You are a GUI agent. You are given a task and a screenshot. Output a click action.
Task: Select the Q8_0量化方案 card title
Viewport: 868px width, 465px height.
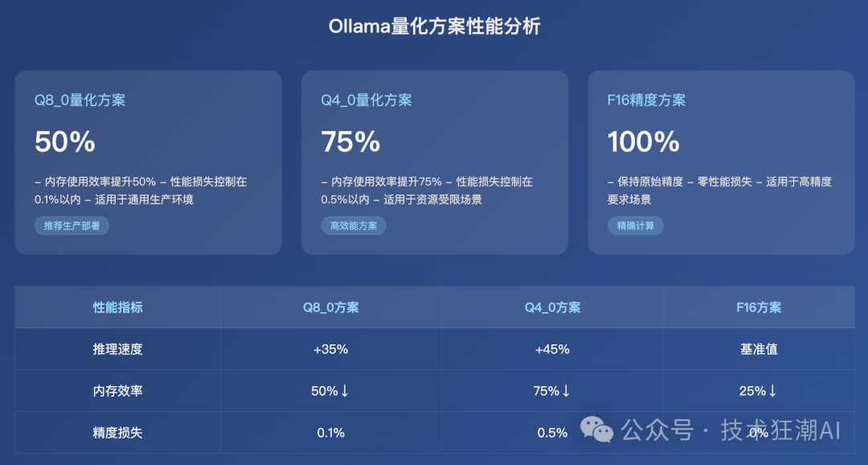80,101
